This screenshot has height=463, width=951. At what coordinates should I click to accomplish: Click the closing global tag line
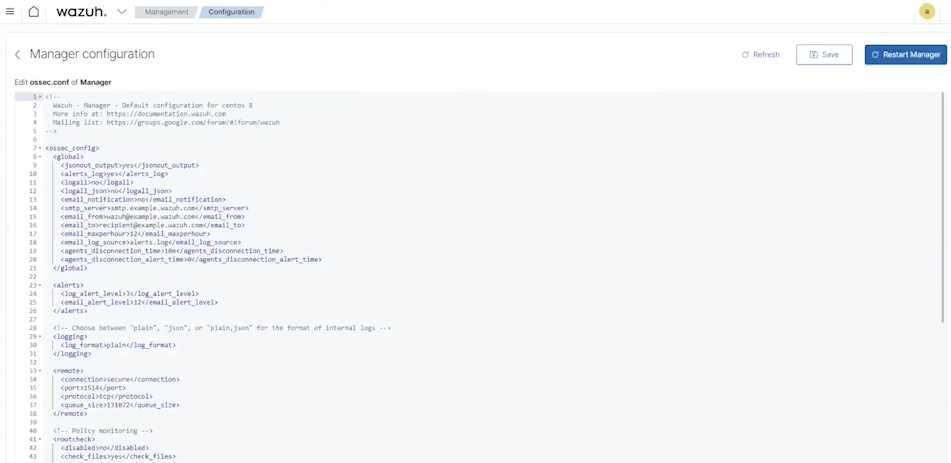[70, 268]
